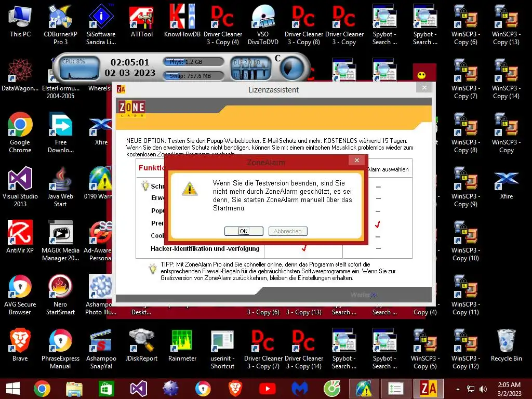532x399 pixels.
Task: Open Nero StartSmart icon
Action: pos(60,295)
